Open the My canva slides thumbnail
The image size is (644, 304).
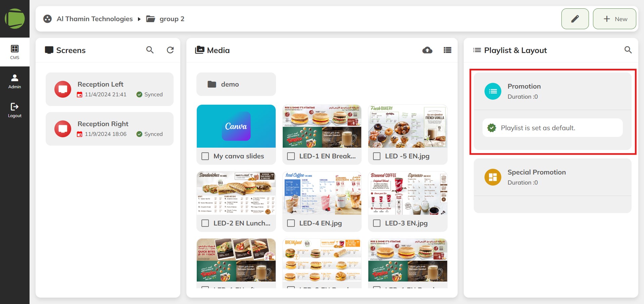tap(236, 126)
